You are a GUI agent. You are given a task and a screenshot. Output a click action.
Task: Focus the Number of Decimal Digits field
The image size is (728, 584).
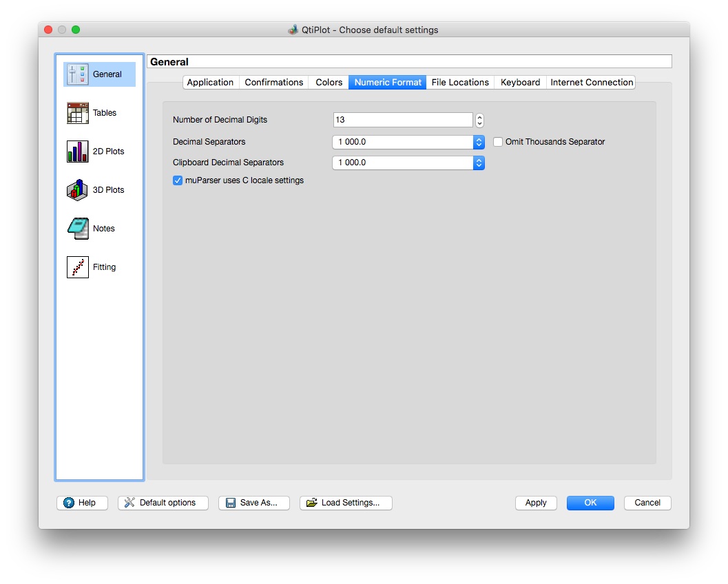pos(402,121)
